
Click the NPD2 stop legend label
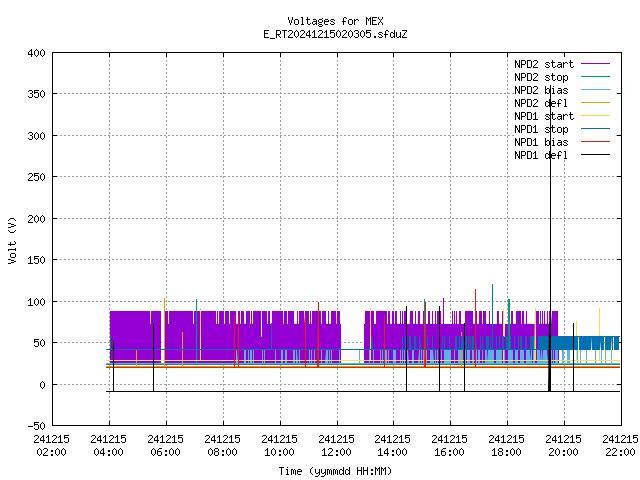pyautogui.click(x=541, y=77)
